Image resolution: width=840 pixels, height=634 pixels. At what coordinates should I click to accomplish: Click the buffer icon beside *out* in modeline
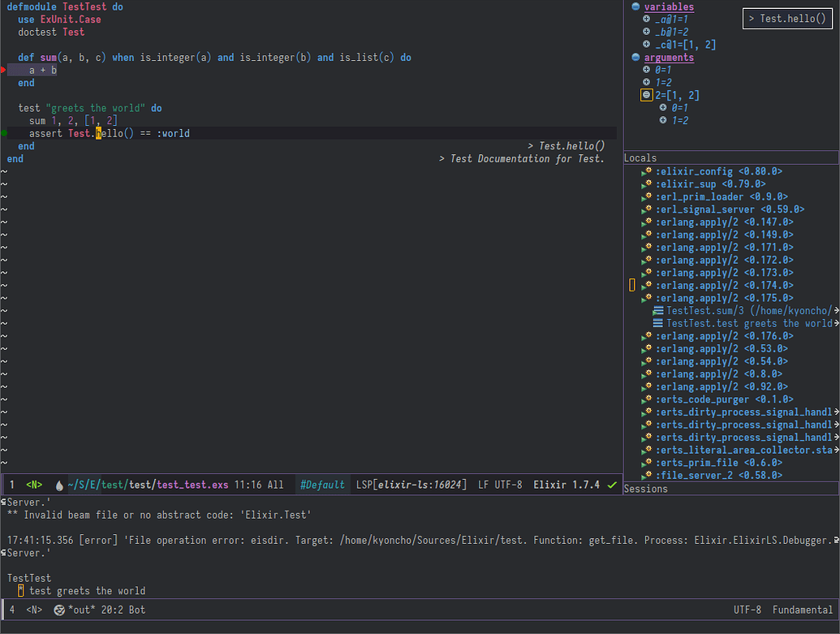(58, 610)
